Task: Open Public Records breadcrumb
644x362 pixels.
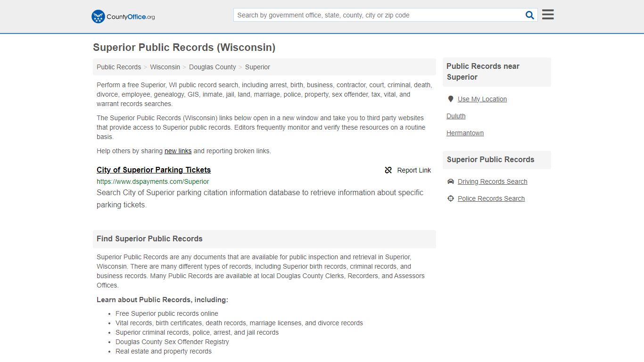Action: click(x=119, y=67)
